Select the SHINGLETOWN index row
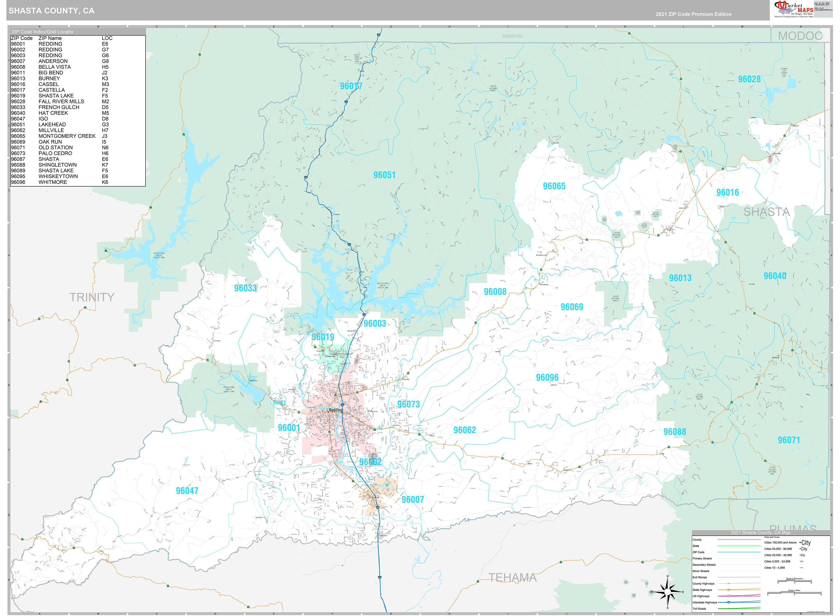This screenshot has width=840, height=616. click(62, 165)
